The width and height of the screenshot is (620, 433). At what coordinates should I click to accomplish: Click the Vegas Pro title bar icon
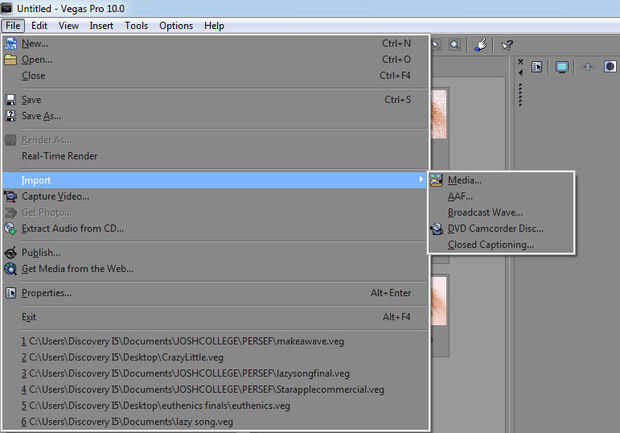pyautogui.click(x=7, y=8)
